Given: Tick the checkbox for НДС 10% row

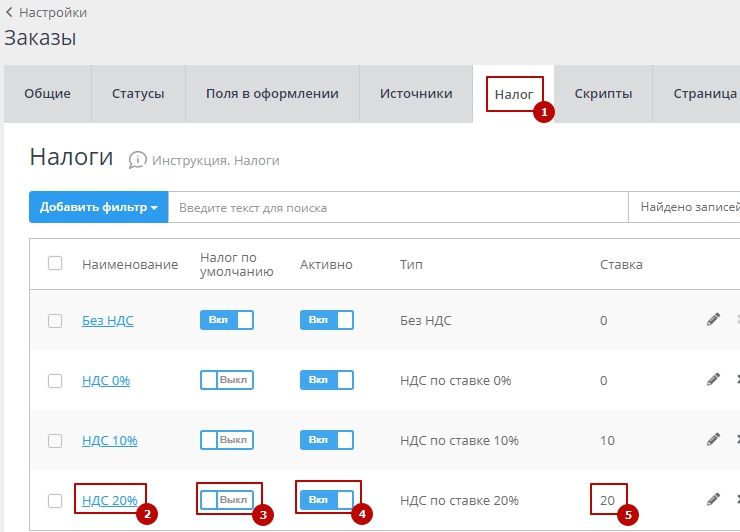Looking at the screenshot, I should click(55, 440).
